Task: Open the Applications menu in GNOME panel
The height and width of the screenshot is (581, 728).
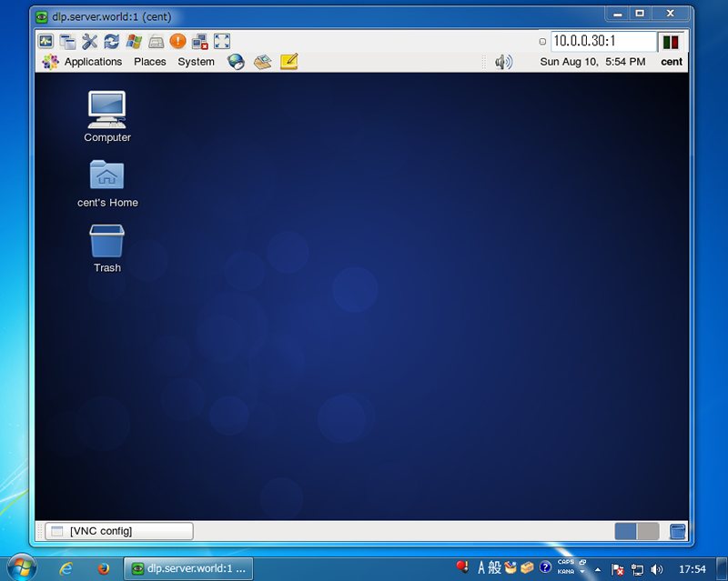Action: (x=93, y=62)
